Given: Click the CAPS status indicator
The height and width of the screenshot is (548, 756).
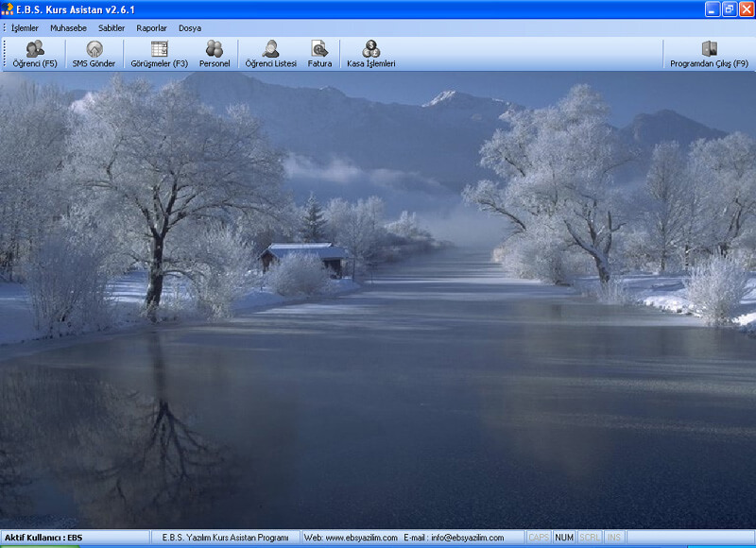Looking at the screenshot, I should click(x=539, y=537).
